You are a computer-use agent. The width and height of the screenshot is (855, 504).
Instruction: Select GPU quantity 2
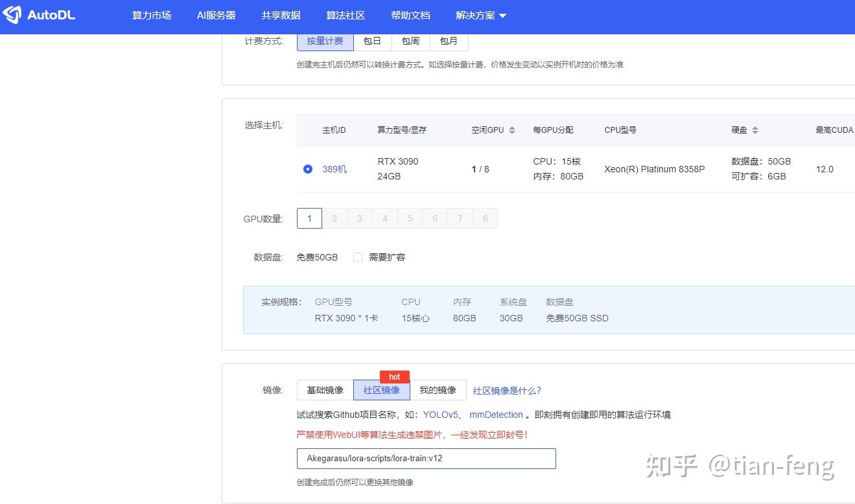pyautogui.click(x=334, y=218)
